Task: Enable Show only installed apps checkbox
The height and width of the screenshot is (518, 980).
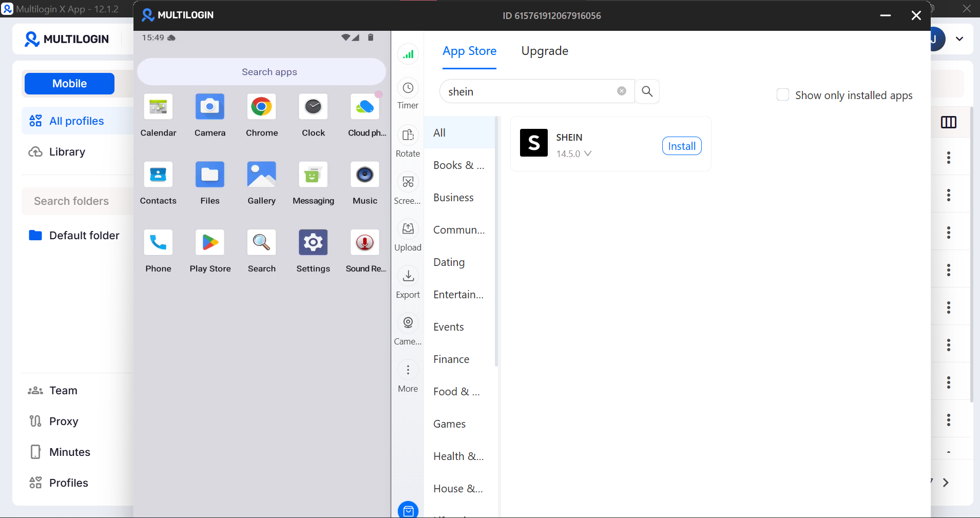Action: pos(782,95)
